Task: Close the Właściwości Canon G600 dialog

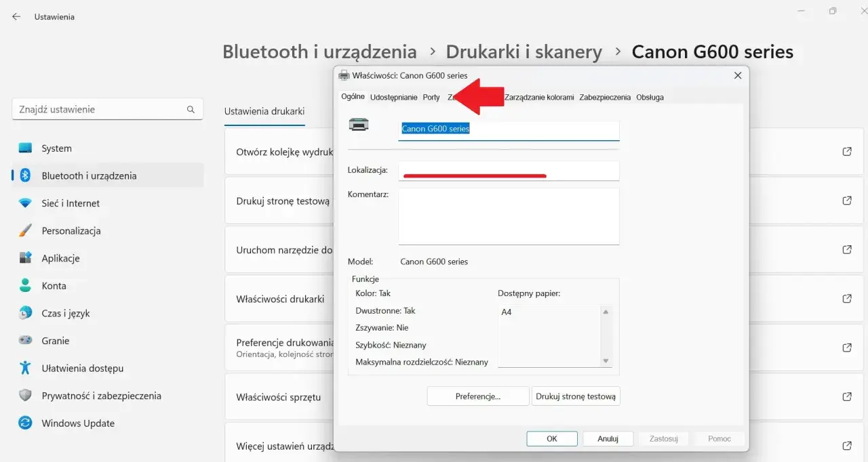Action: tap(738, 76)
